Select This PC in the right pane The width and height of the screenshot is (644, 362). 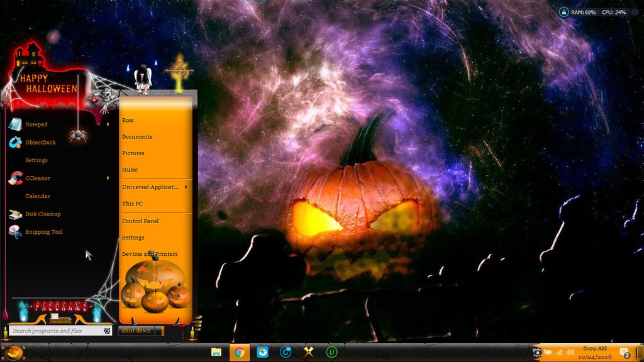[x=132, y=204]
